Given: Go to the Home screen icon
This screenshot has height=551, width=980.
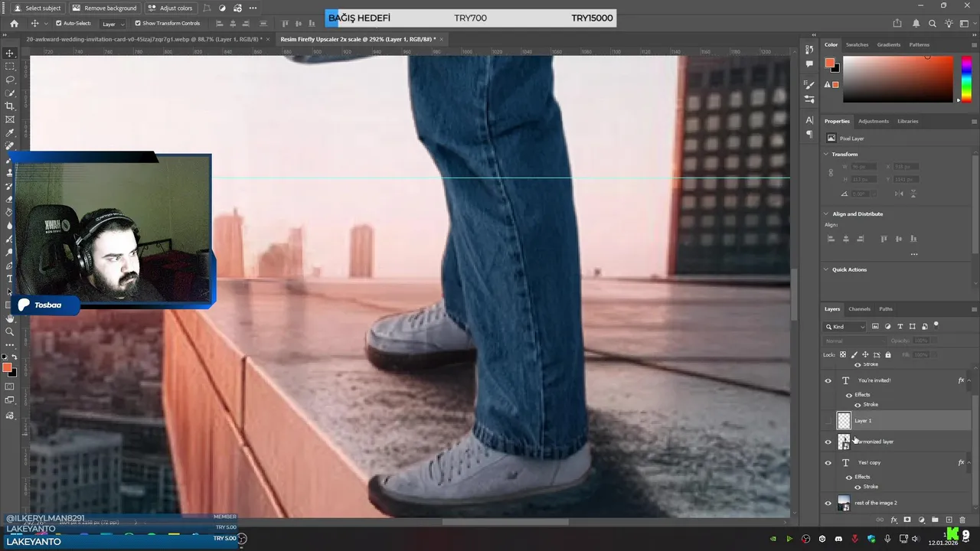Looking at the screenshot, I should (14, 24).
